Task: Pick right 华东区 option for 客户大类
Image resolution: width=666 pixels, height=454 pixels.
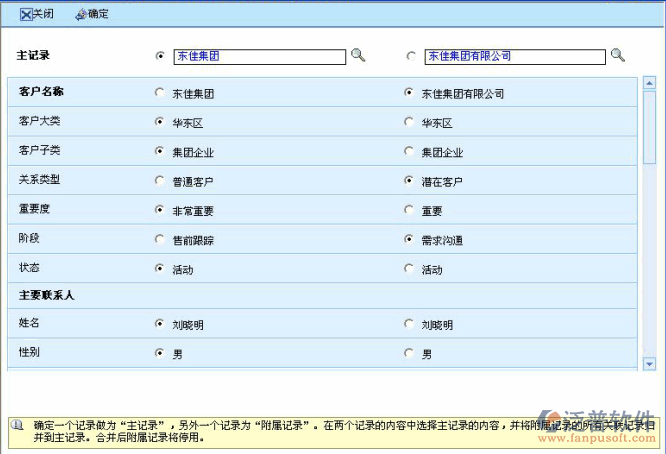Action: 409,122
